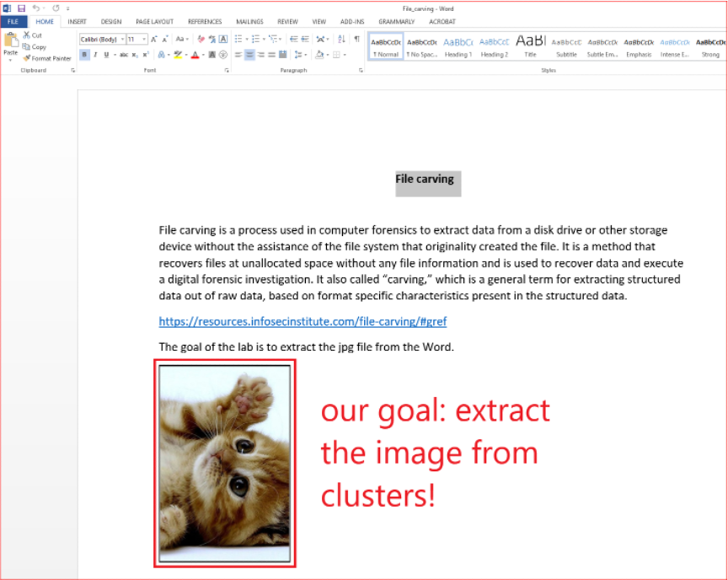Switch to the REVIEW tab

point(287,21)
